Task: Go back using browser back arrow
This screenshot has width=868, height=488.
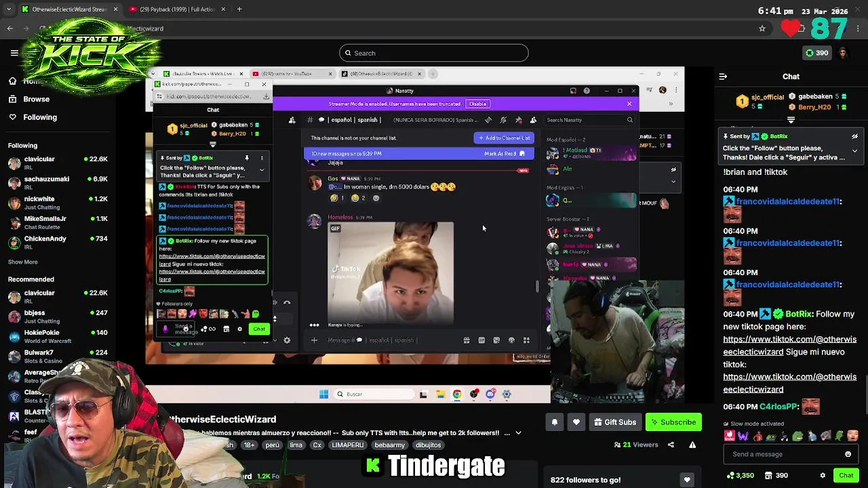Action: tap(10, 28)
